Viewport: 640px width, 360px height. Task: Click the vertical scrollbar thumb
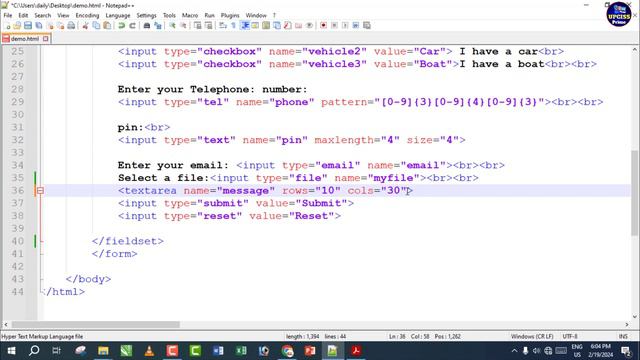(x=635, y=193)
